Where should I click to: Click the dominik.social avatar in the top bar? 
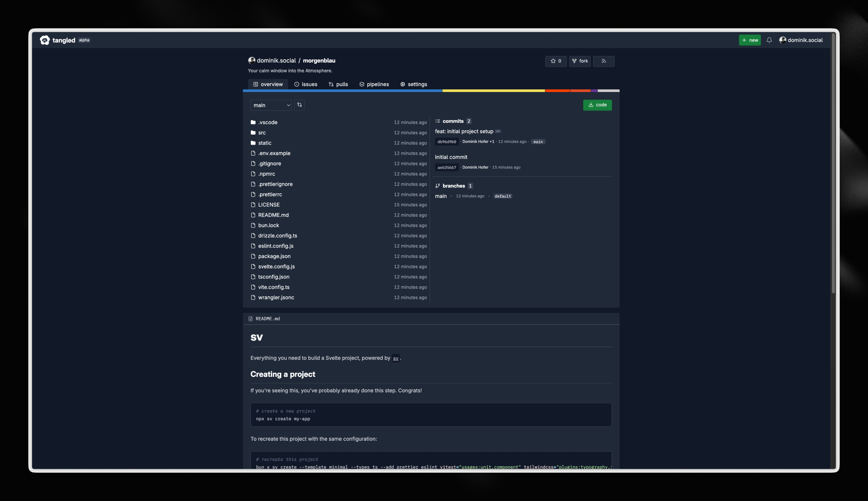(783, 40)
